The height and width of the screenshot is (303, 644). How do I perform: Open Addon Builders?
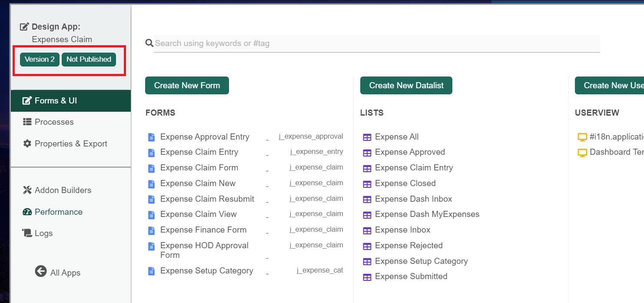[x=63, y=190]
